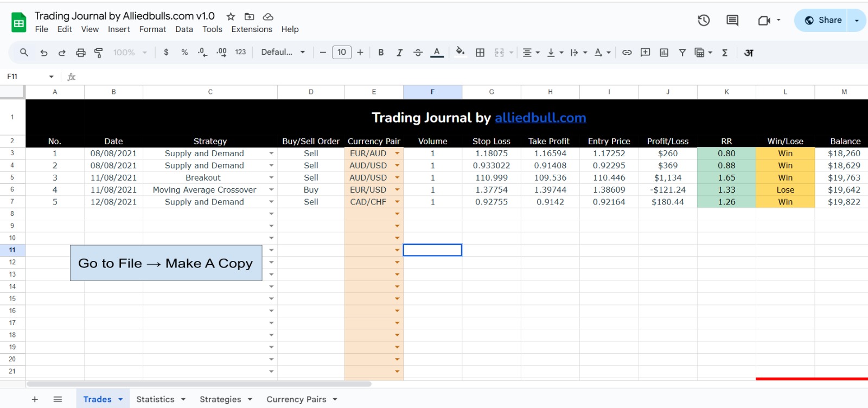Image resolution: width=868 pixels, height=408 pixels.
Task: Expand the EUR/AUD currency pair dropdown
Action: click(397, 154)
